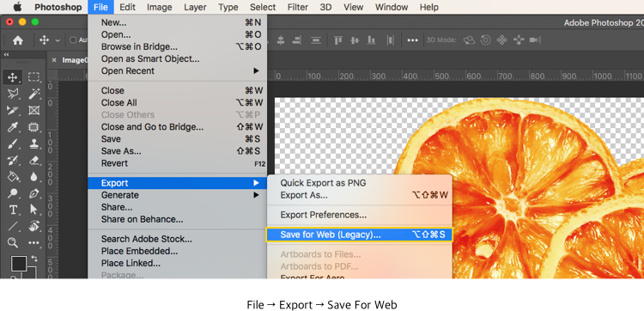644x311 pixels.
Task: Click the Home icon in options bar
Action: pos(18,40)
